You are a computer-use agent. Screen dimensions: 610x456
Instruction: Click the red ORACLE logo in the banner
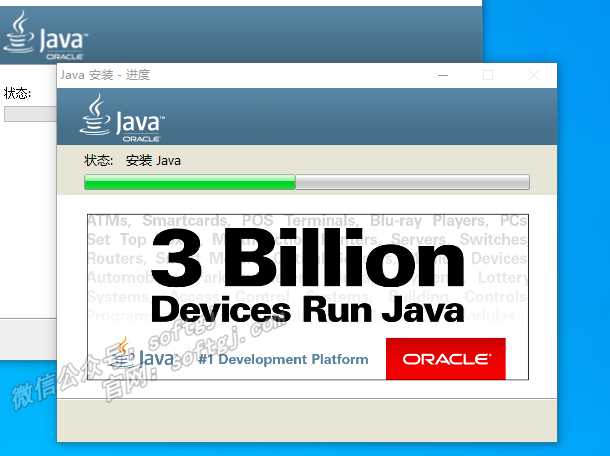click(x=446, y=359)
